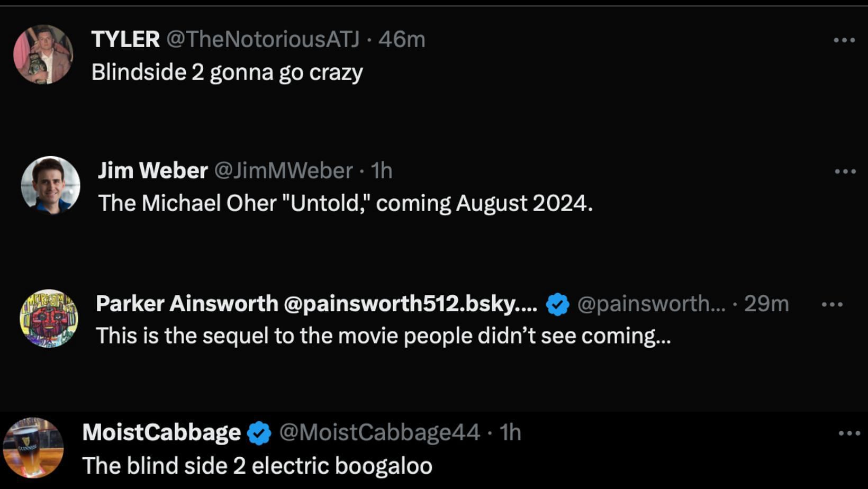Open more options on MoistCabbage's tweet
The image size is (868, 489).
click(849, 433)
